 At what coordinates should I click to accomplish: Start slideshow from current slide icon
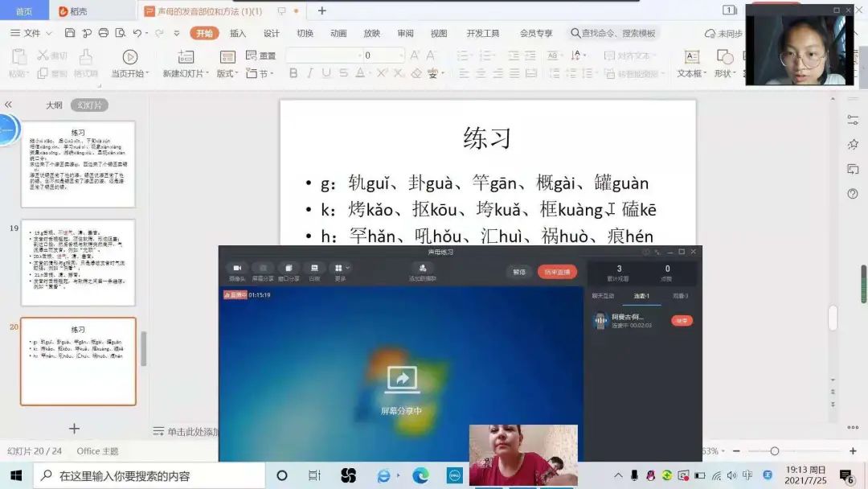coord(129,57)
